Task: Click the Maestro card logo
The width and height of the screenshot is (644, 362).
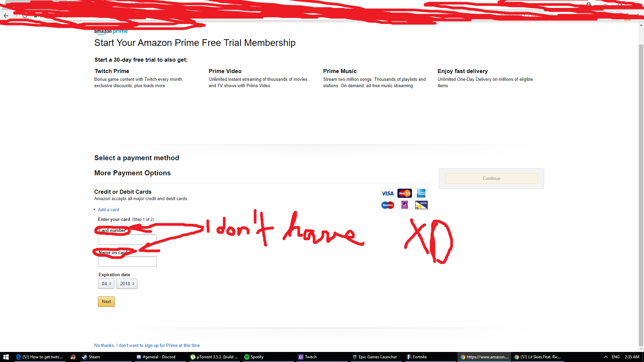Action: pyautogui.click(x=388, y=205)
